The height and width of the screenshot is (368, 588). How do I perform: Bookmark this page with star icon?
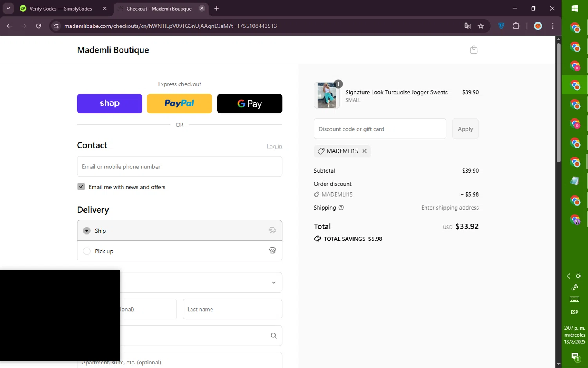coord(481,26)
